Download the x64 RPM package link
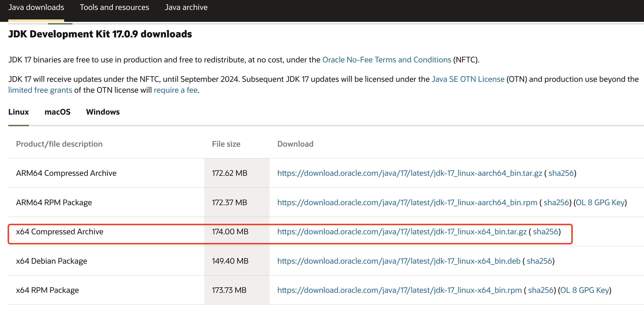644x321 pixels. pos(399,290)
